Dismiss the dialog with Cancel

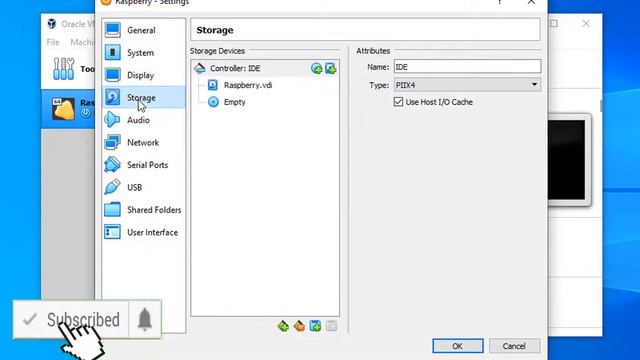pyautogui.click(x=514, y=346)
